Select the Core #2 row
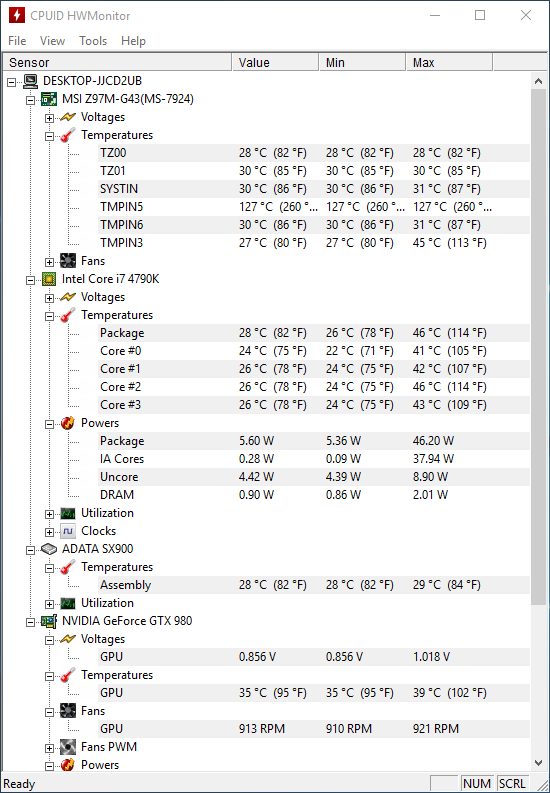550x793 pixels. [314, 387]
